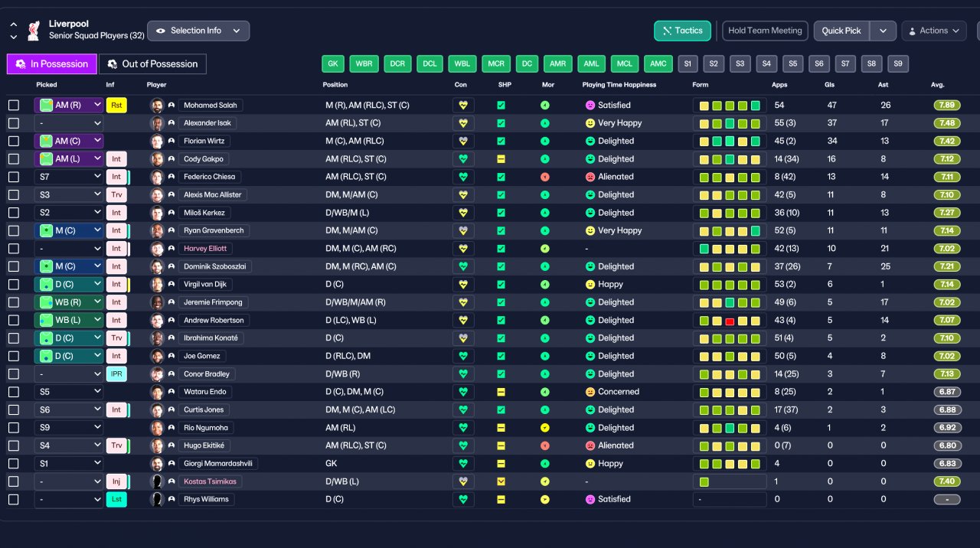This screenshot has height=548, width=980.
Task: Click Hold Team Meeting button
Action: [765, 31]
